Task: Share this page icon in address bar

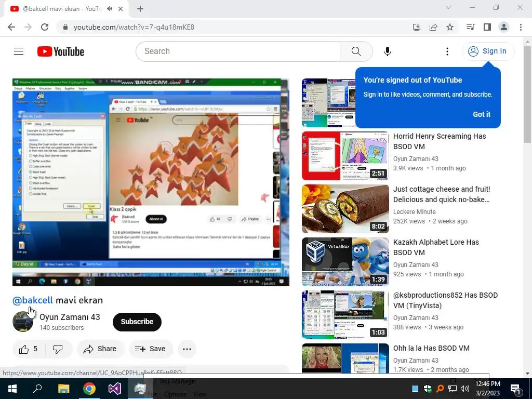Action: (x=433, y=27)
